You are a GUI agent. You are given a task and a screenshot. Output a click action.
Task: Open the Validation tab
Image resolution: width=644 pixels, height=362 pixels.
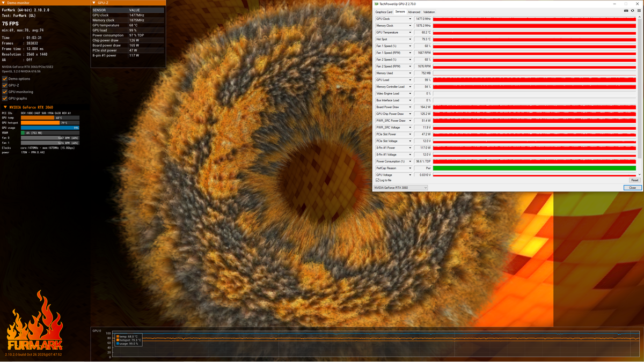(x=429, y=12)
